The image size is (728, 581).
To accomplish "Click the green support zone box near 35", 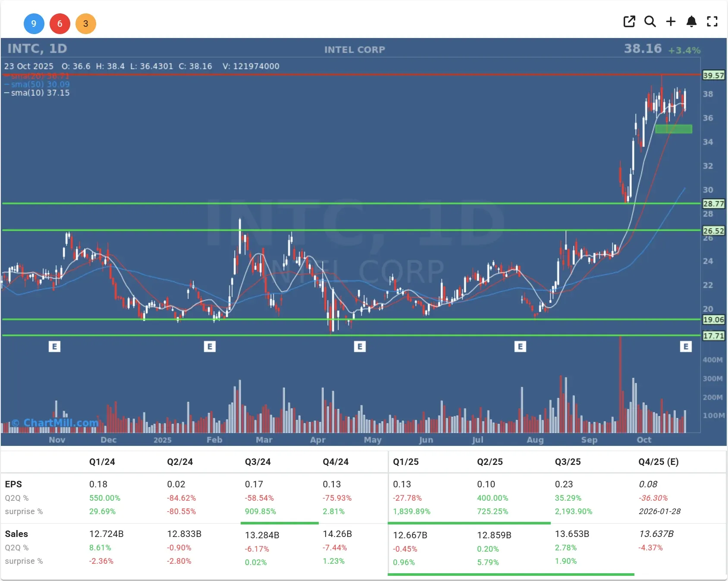I will click(674, 129).
